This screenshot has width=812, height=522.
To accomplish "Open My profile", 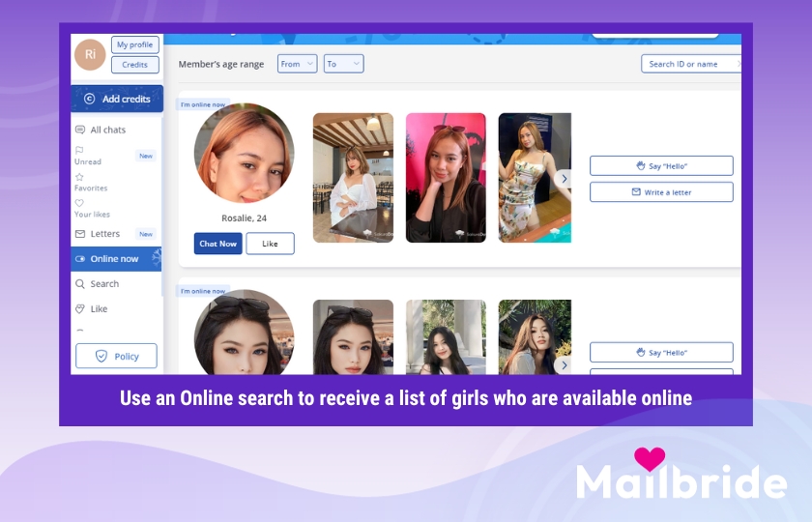I will point(134,44).
